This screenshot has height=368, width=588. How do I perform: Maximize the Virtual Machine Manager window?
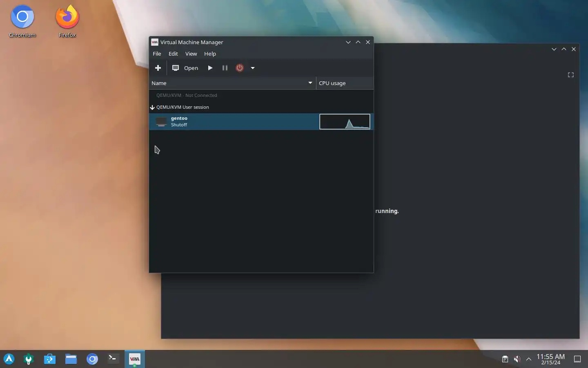[358, 42]
